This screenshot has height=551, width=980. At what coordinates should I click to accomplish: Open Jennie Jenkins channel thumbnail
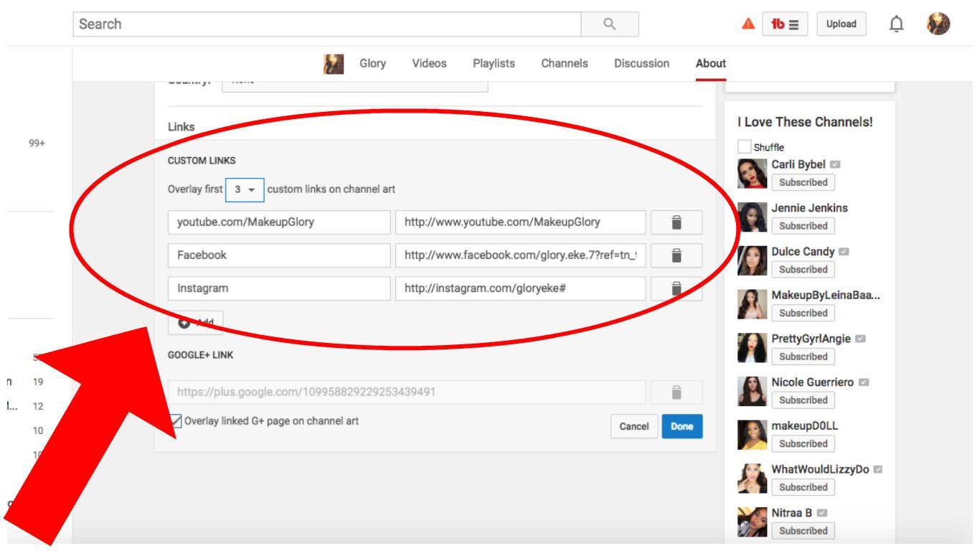point(752,217)
